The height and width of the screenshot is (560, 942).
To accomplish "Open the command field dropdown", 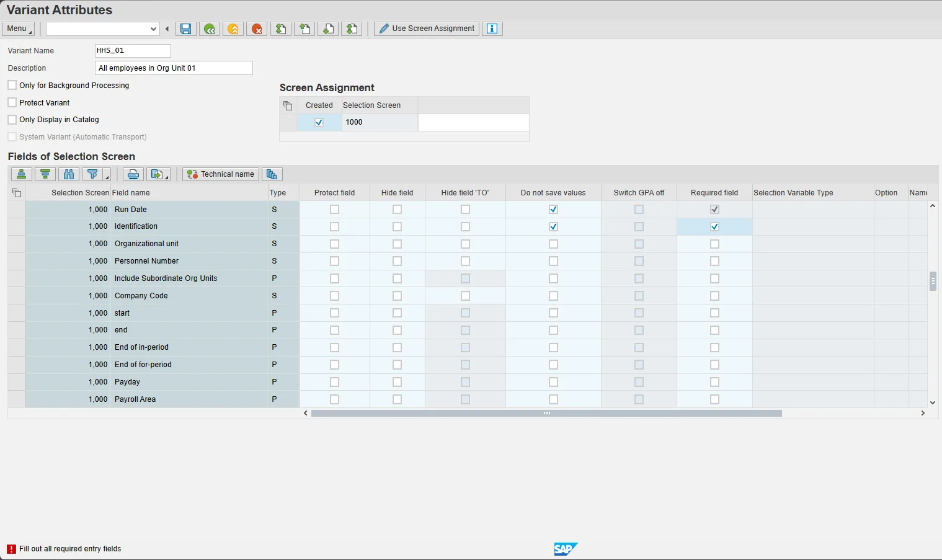I will [154, 29].
